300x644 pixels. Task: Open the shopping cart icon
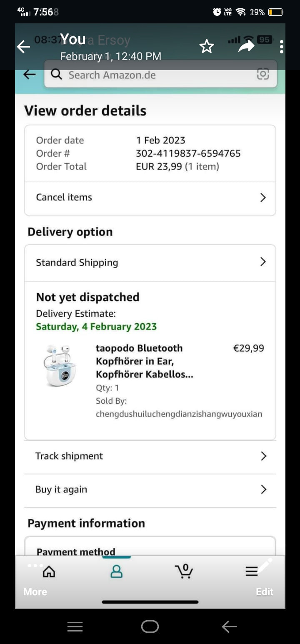point(184,571)
